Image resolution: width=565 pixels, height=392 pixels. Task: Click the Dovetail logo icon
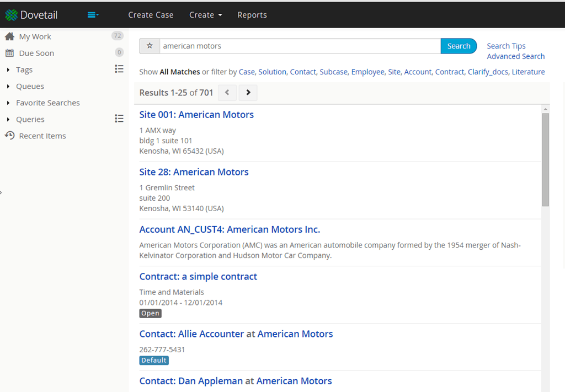click(x=10, y=14)
